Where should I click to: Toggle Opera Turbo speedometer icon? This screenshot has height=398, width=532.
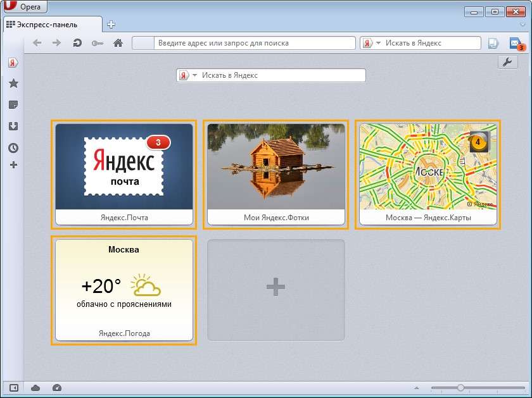pyautogui.click(x=56, y=387)
